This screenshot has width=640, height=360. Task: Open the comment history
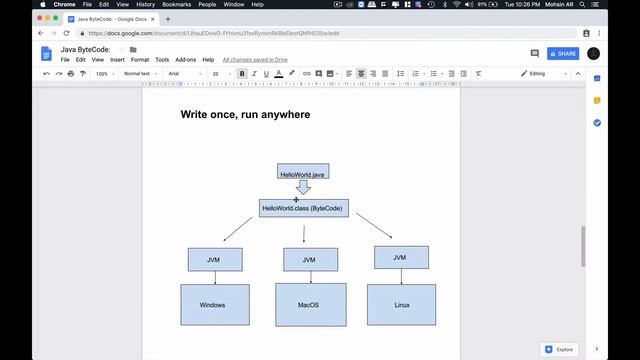click(x=535, y=53)
